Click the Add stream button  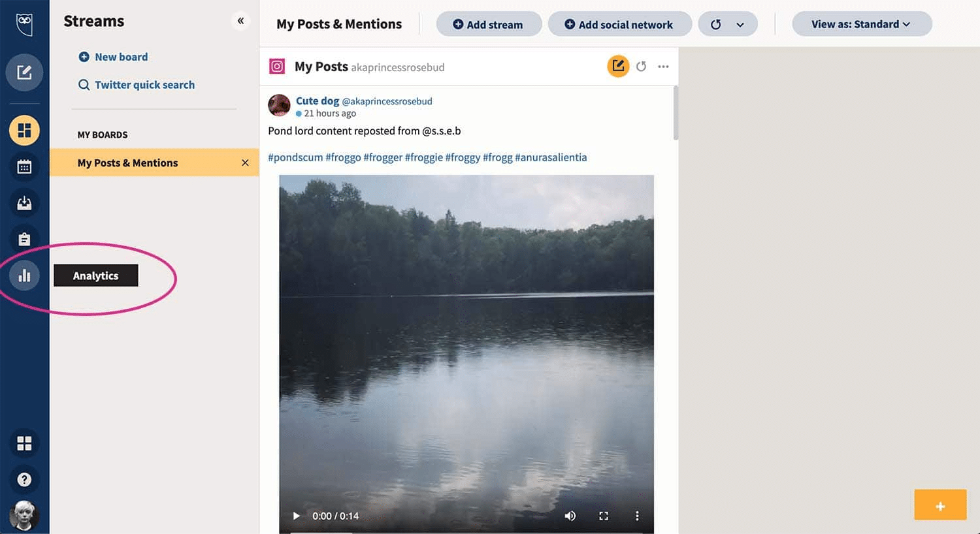coord(489,24)
